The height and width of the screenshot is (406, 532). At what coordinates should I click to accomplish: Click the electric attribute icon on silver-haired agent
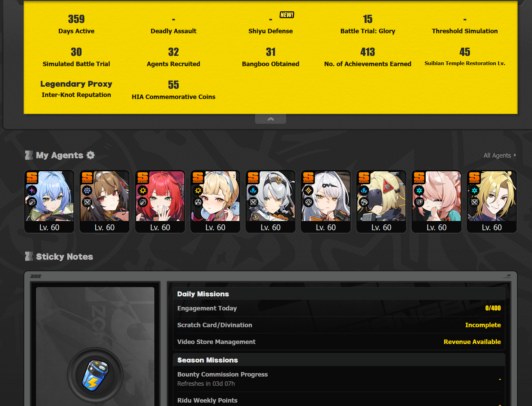point(253,190)
